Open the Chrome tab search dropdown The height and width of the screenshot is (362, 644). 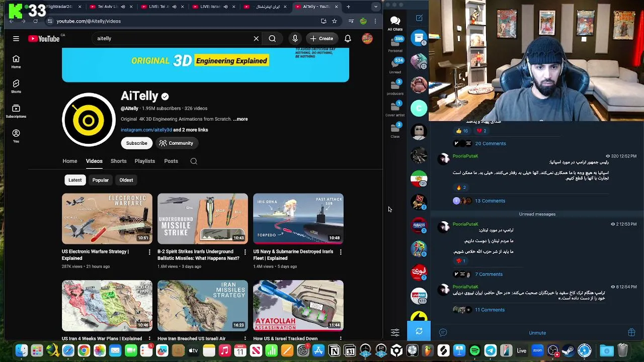pyautogui.click(x=376, y=7)
